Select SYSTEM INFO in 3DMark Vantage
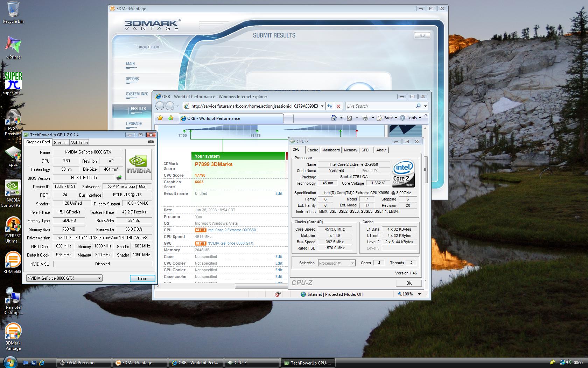Screen dimensions: 588x368 click(137, 94)
